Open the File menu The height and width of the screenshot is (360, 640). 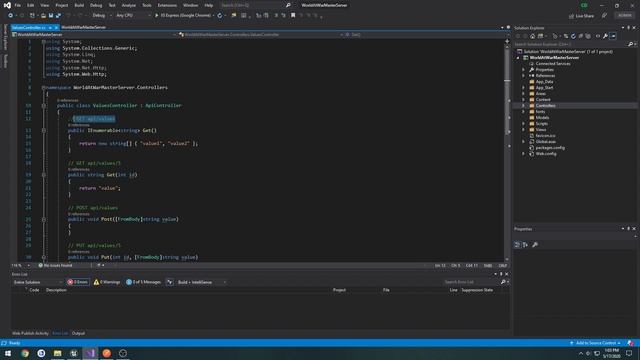tap(18, 5)
